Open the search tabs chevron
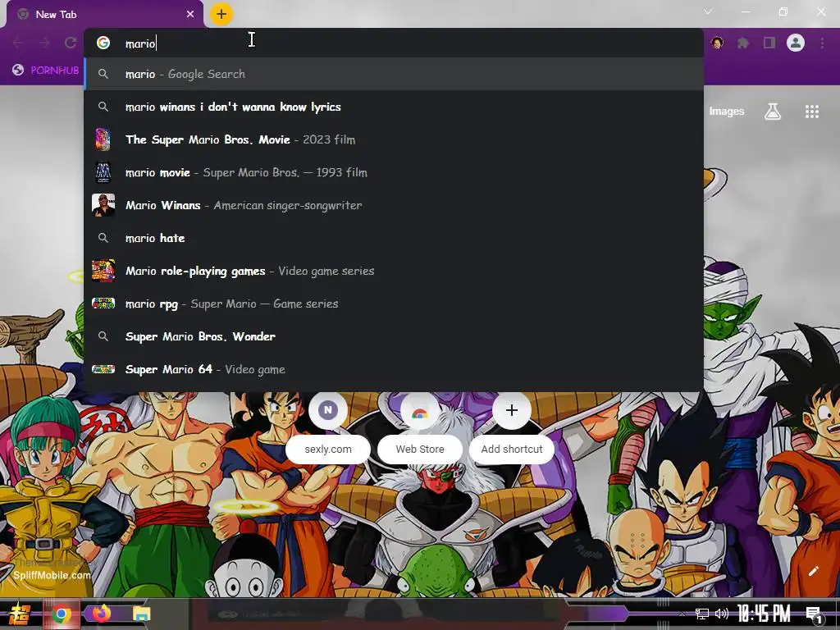840x630 pixels. coord(708,11)
